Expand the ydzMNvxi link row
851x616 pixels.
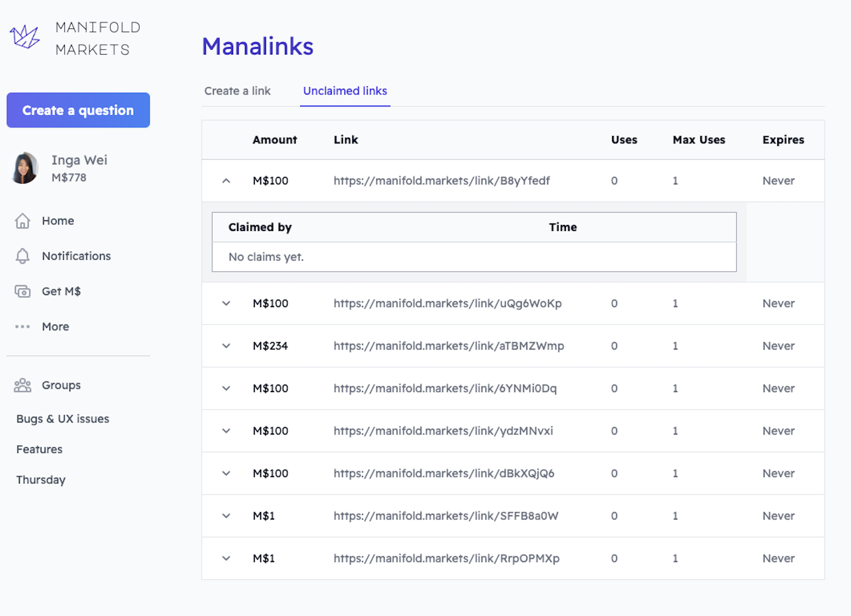(x=226, y=431)
